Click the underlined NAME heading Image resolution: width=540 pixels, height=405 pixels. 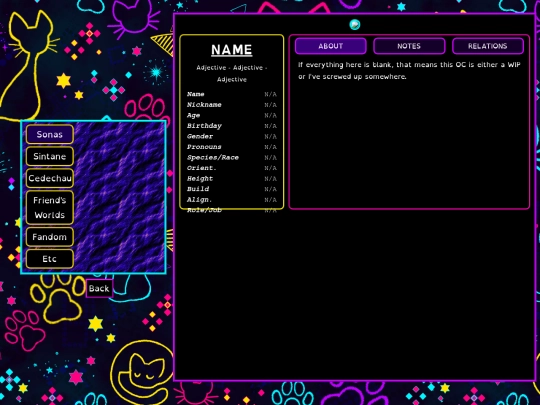[232, 50]
